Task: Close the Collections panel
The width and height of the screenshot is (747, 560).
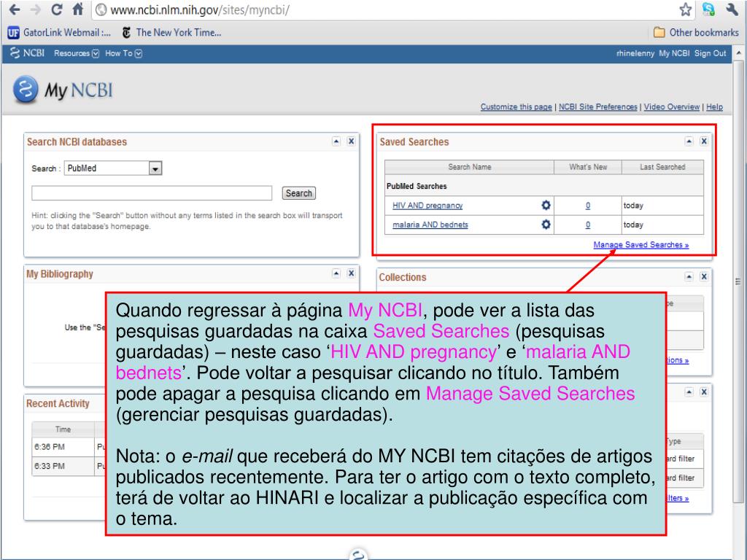Action: 704,276
